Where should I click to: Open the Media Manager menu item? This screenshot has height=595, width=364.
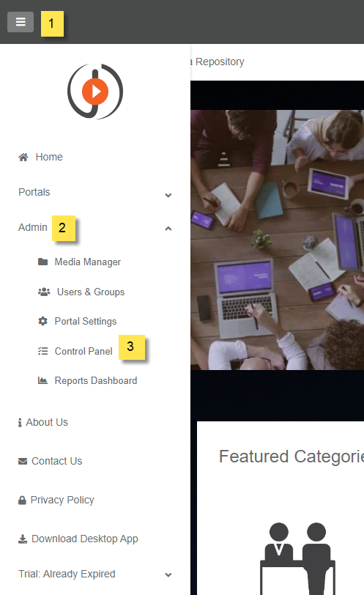pos(88,262)
